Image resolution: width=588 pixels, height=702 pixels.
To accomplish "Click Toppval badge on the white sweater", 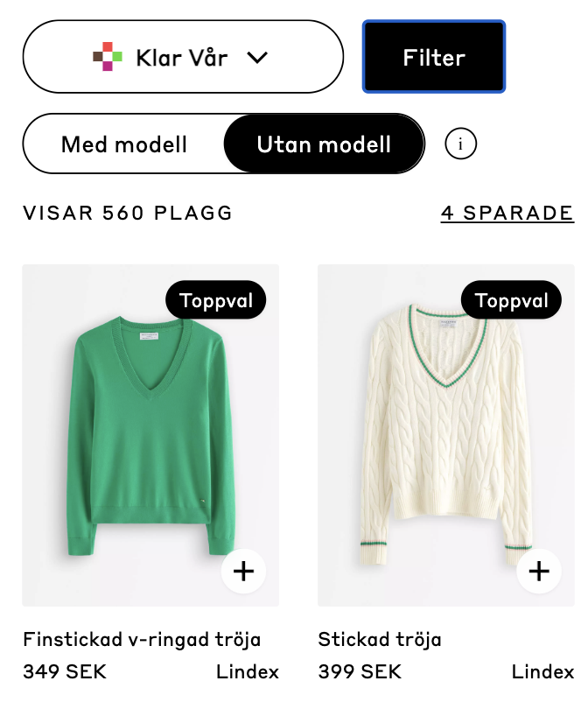I will coord(511,301).
